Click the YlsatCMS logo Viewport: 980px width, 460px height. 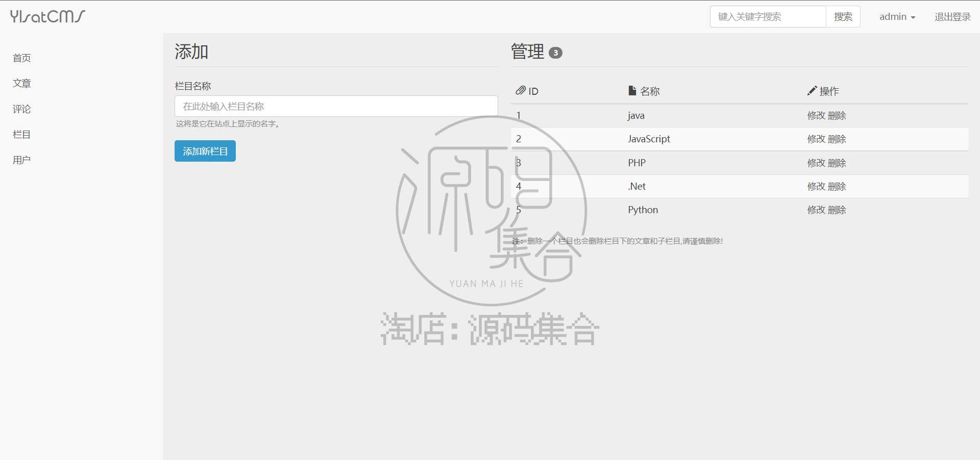[x=47, y=16]
